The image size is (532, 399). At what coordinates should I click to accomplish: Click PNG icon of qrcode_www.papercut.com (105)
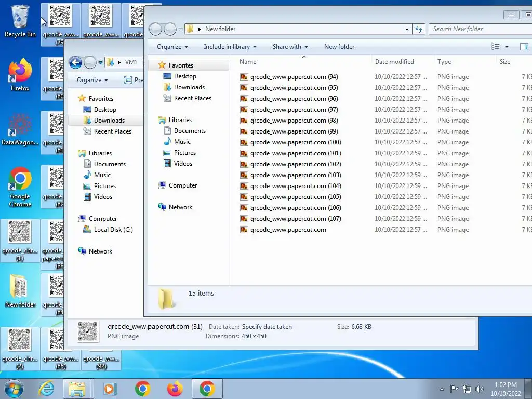[244, 197]
